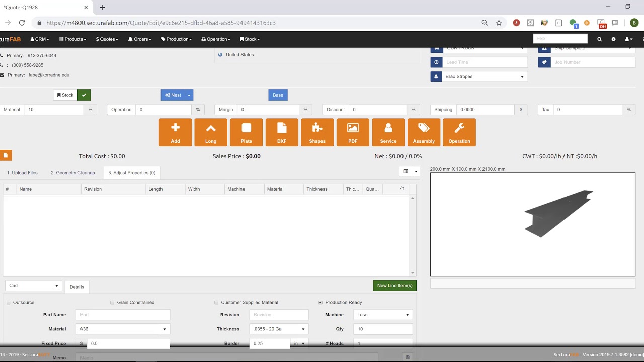Image resolution: width=644 pixels, height=362 pixels.
Task: Click the Operation wrench button
Action: coord(459,132)
